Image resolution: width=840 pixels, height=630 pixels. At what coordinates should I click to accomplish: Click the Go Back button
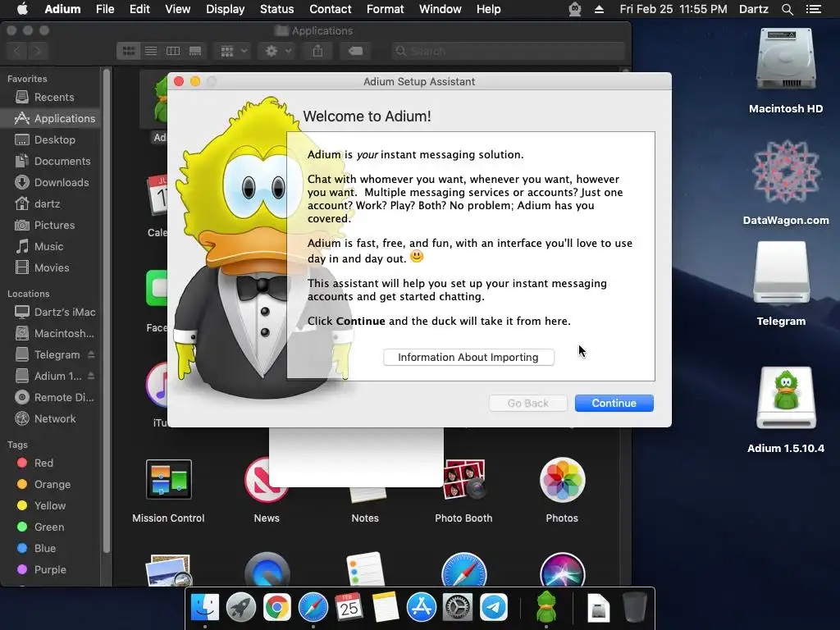(x=527, y=403)
